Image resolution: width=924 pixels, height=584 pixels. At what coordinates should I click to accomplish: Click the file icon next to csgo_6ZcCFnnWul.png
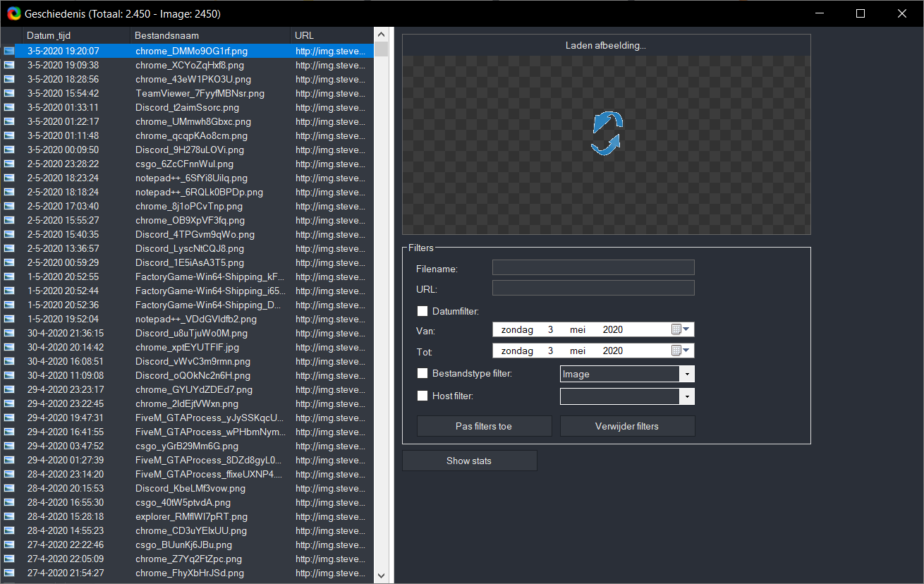click(9, 164)
